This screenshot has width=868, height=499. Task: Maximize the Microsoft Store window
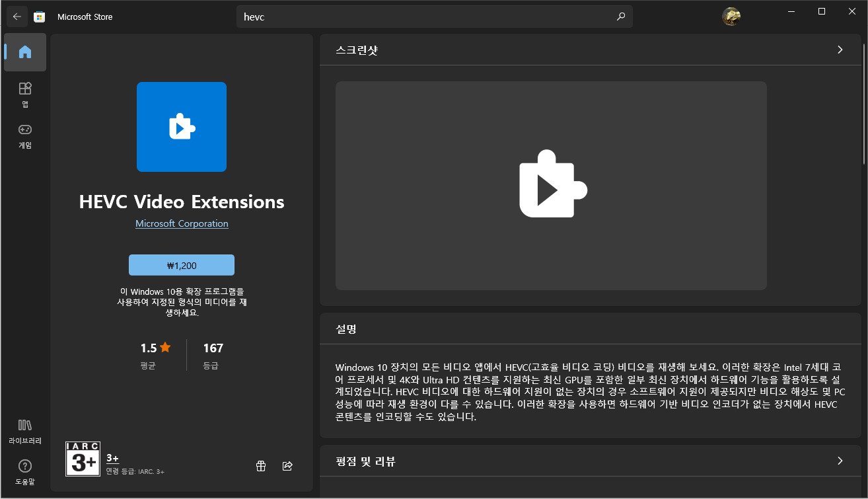pos(822,11)
